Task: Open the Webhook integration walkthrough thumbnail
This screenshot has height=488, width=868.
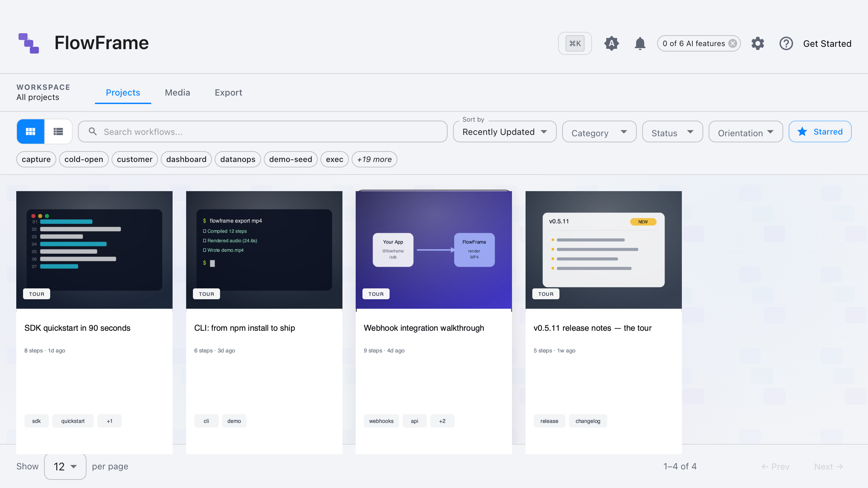Action: [434, 250]
